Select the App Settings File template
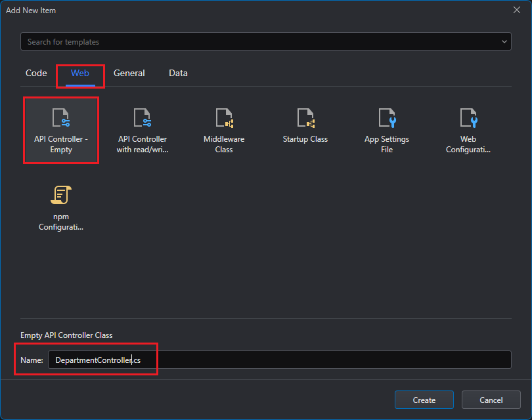 pyautogui.click(x=387, y=119)
